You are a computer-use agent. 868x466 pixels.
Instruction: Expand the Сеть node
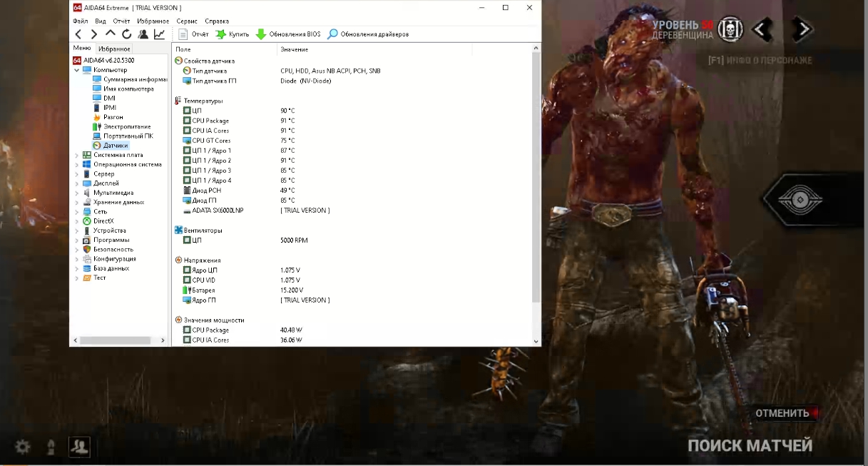[x=77, y=211]
